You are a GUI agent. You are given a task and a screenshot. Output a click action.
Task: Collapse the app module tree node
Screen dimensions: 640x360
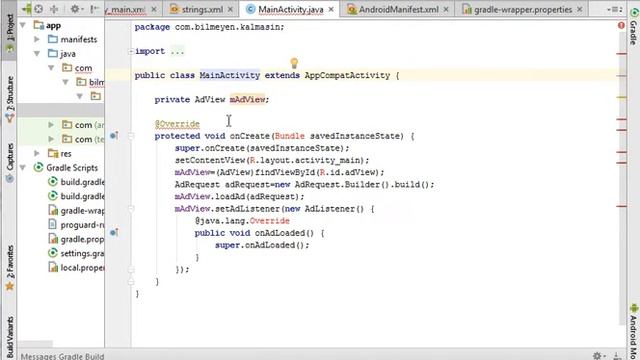pos(23,25)
